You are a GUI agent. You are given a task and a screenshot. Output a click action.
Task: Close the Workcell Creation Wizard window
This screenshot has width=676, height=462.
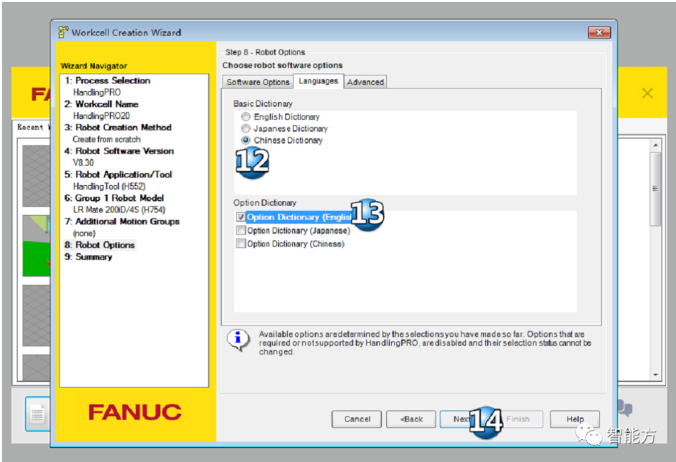click(599, 32)
